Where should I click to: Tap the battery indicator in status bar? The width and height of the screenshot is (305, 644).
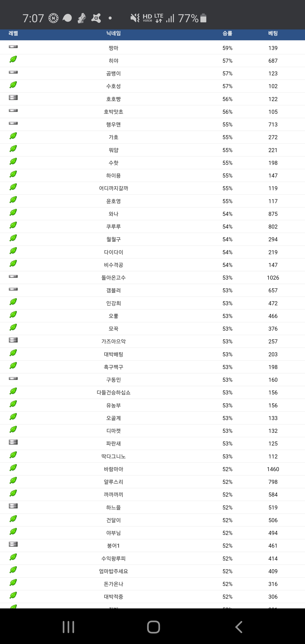204,18
